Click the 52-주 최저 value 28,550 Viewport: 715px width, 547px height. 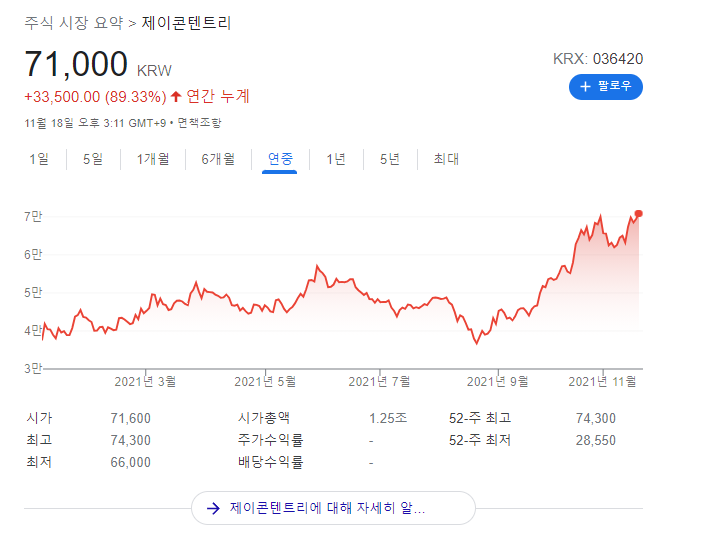pos(596,440)
